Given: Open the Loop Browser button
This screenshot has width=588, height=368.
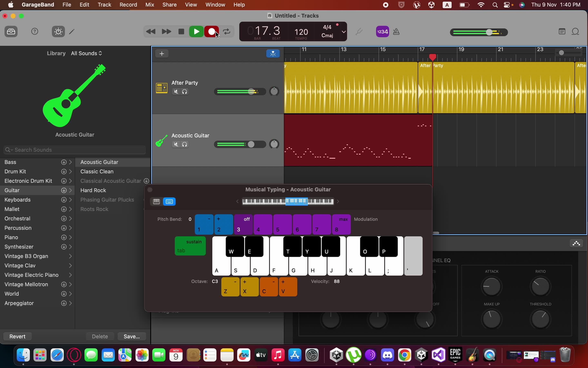Looking at the screenshot, I should click(x=575, y=32).
